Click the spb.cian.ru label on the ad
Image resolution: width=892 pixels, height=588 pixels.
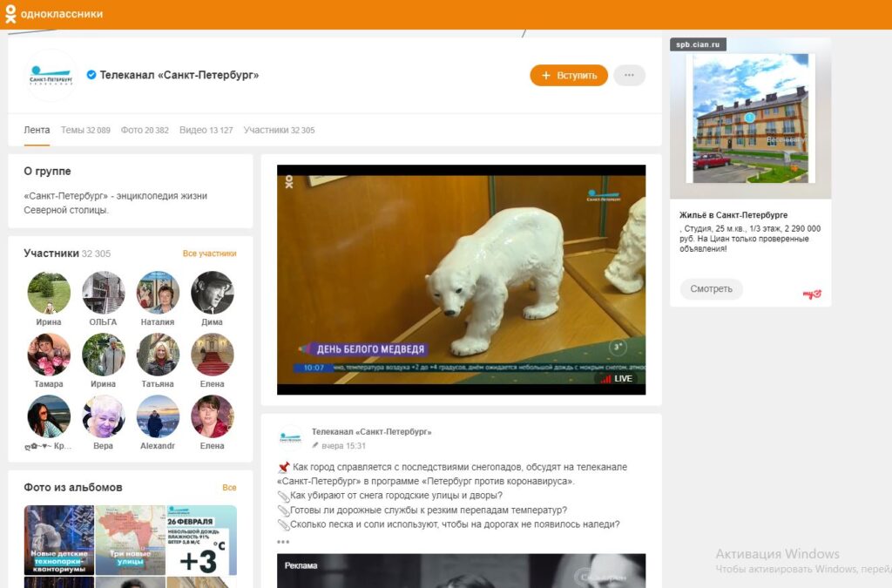pos(698,44)
